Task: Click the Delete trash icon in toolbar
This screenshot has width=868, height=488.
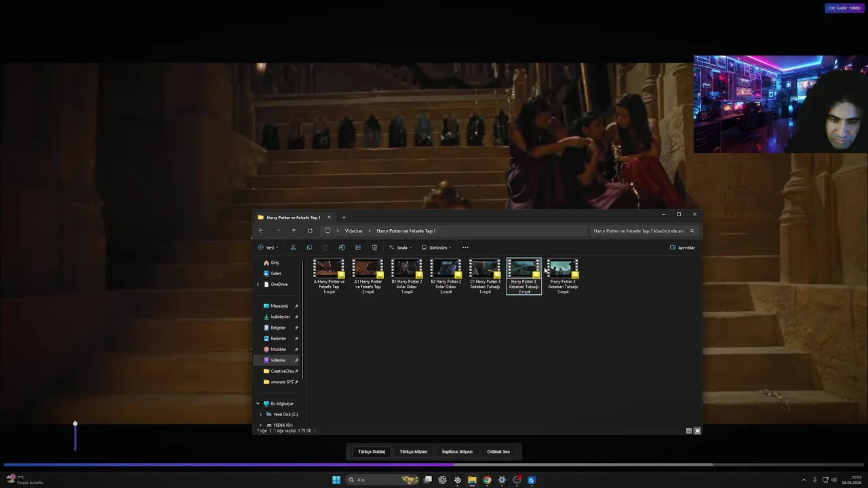Action: [374, 247]
